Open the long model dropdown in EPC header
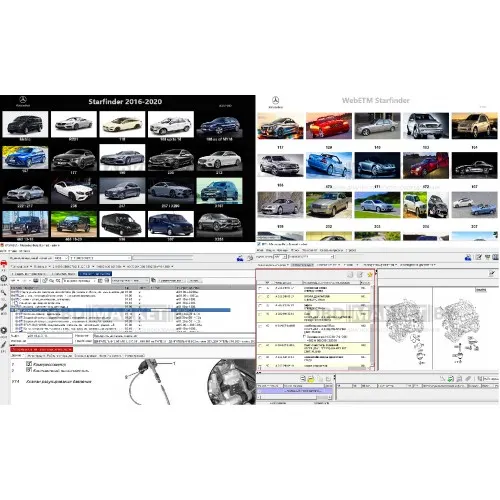Image resolution: width=500 pixels, height=500 pixels. 311,257
